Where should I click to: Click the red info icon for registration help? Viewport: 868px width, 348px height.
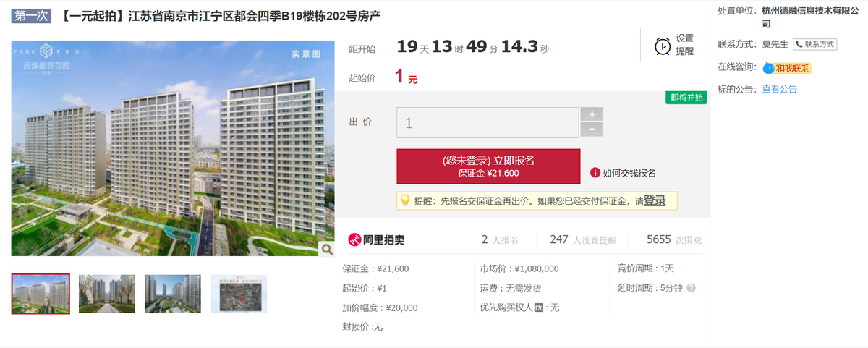(595, 173)
